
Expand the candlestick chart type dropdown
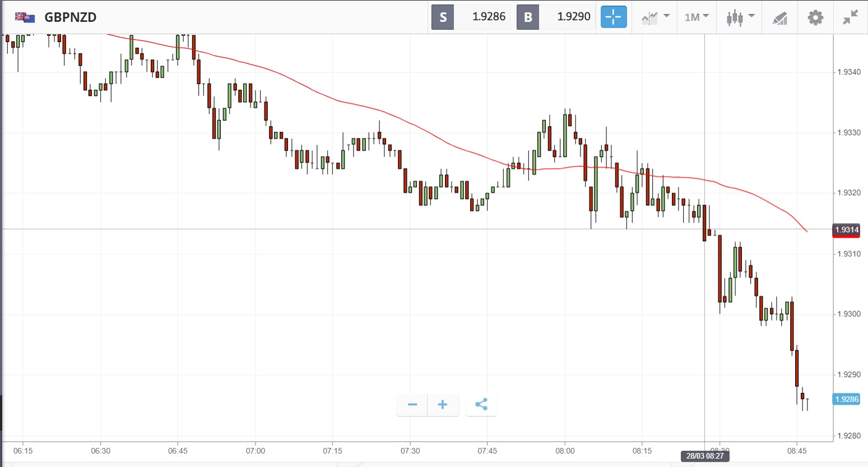pos(740,17)
